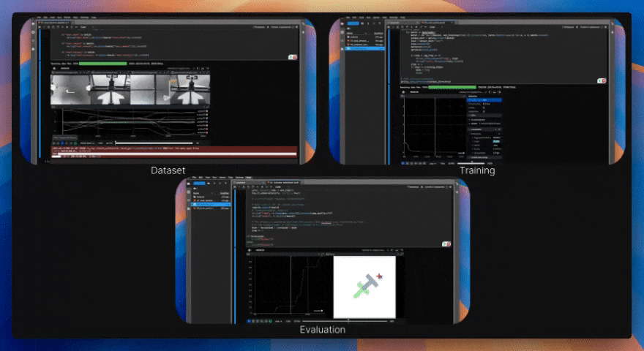Click the blue new launcher button in Evaluation window
Screen dimensions: 644x351
pyautogui.click(x=199, y=183)
